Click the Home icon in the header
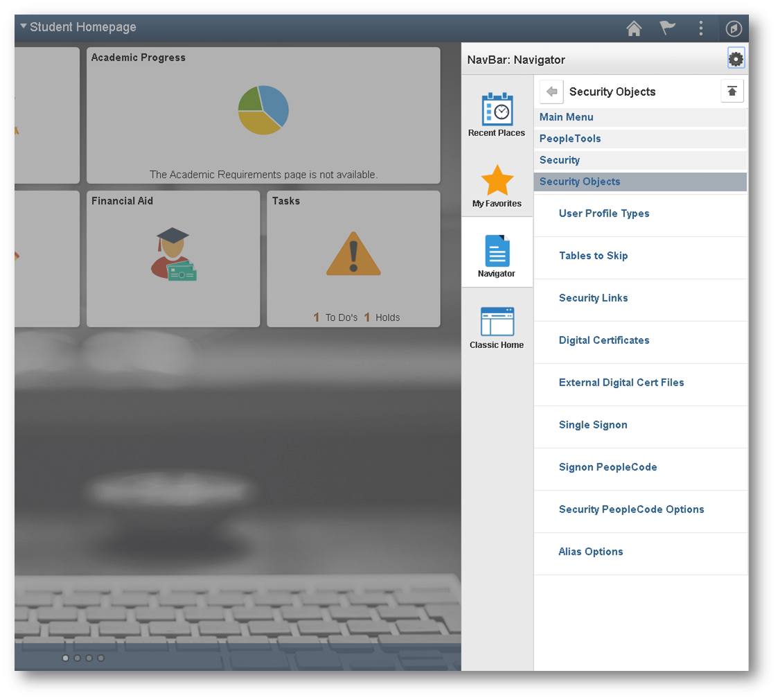This screenshot has width=778, height=700. pyautogui.click(x=633, y=28)
